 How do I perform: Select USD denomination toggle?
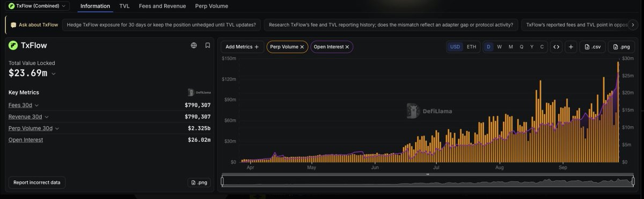[455, 47]
